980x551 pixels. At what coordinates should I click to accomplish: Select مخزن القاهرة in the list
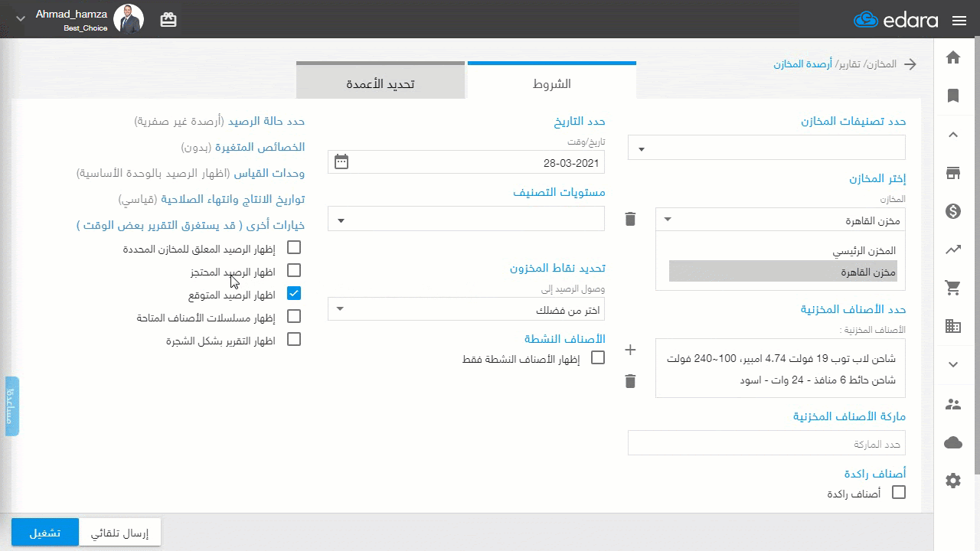point(782,272)
